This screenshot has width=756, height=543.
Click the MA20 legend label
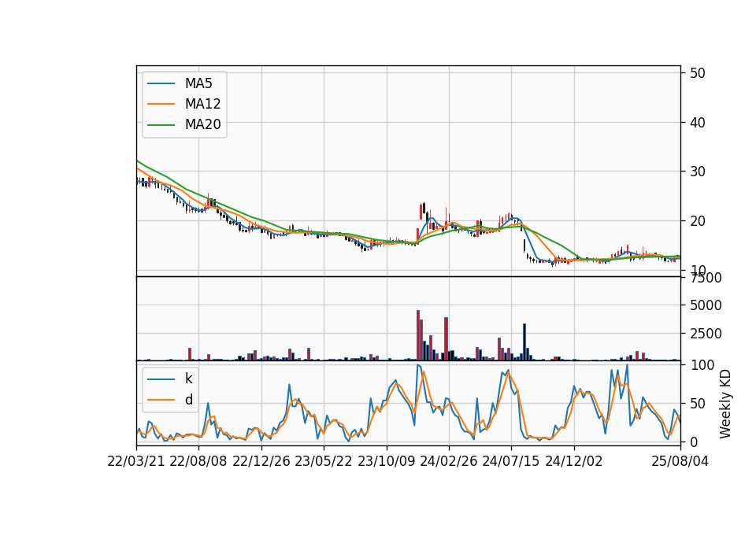point(202,124)
